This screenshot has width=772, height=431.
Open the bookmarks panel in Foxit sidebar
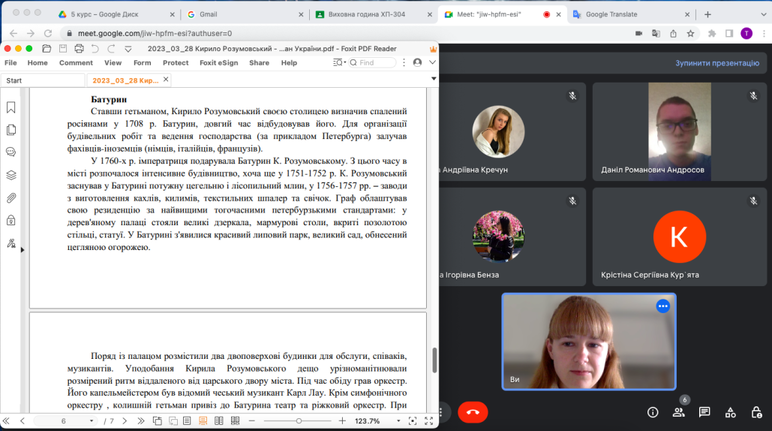[x=11, y=107]
